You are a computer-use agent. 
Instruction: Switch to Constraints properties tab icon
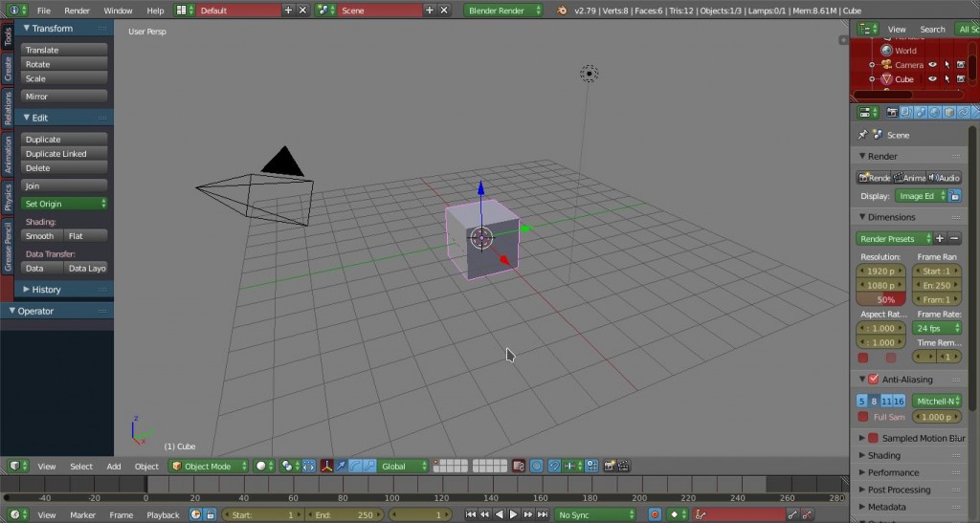(x=964, y=112)
